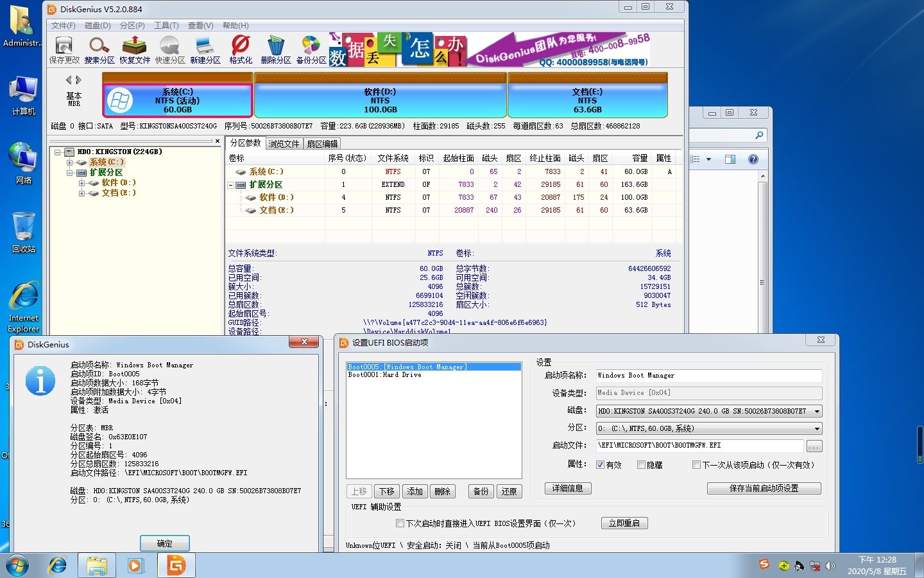Open the 查看(V) menu
Screen dimensions: 924x578
click(201, 26)
